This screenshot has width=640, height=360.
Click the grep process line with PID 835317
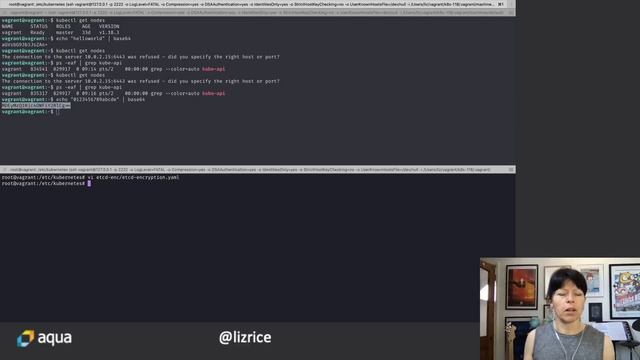tap(113, 93)
